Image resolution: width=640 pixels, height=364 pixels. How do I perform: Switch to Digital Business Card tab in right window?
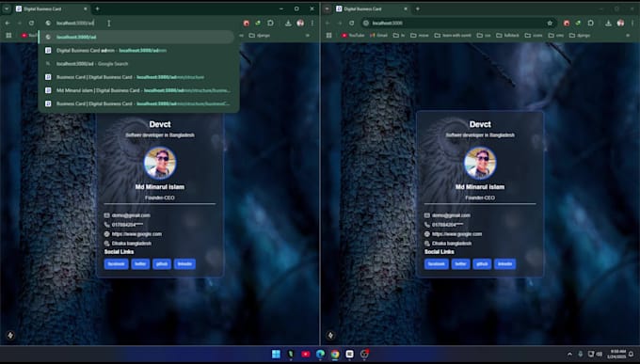point(372,8)
